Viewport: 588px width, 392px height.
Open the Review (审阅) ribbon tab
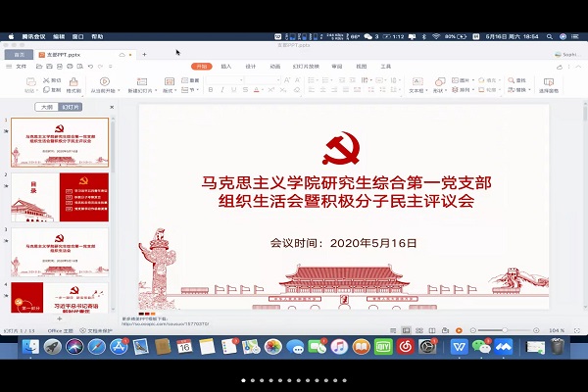(x=337, y=67)
